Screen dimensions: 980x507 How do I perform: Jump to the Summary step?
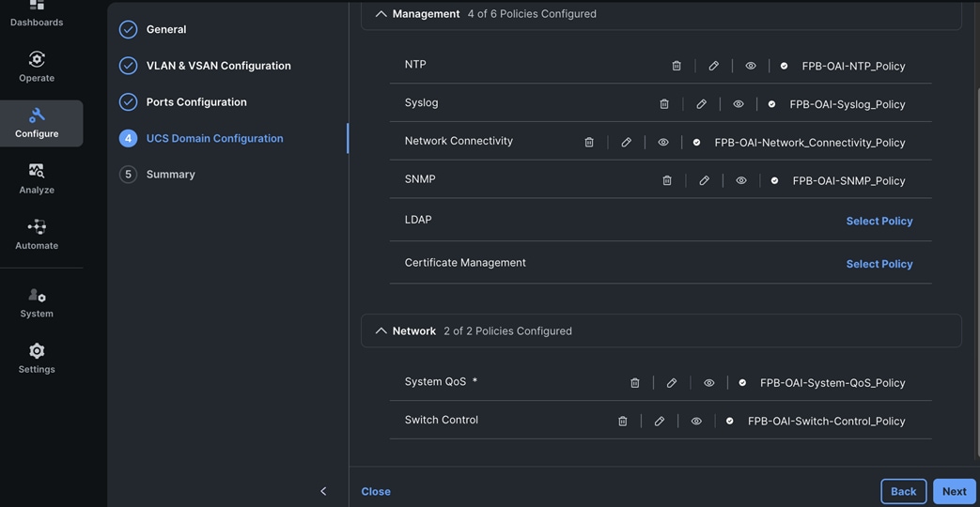(x=170, y=175)
